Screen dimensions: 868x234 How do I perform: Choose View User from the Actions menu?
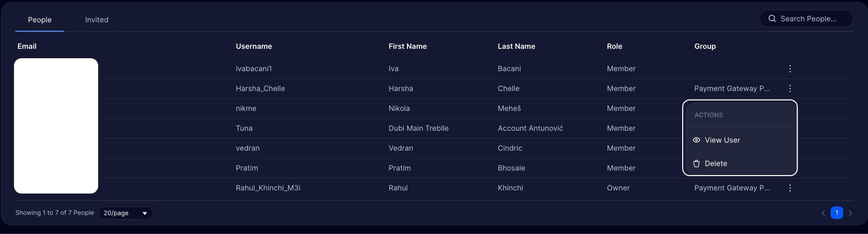coord(722,140)
